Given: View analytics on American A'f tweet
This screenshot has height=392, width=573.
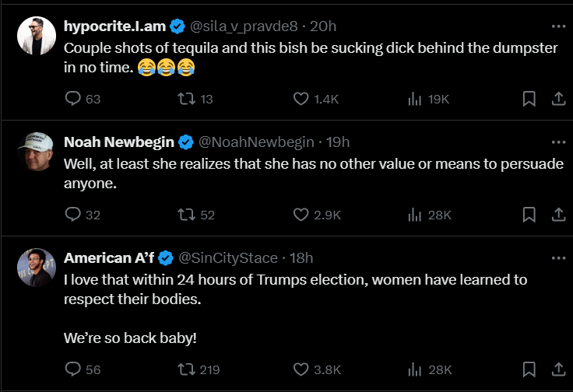Looking at the screenshot, I should 416,369.
